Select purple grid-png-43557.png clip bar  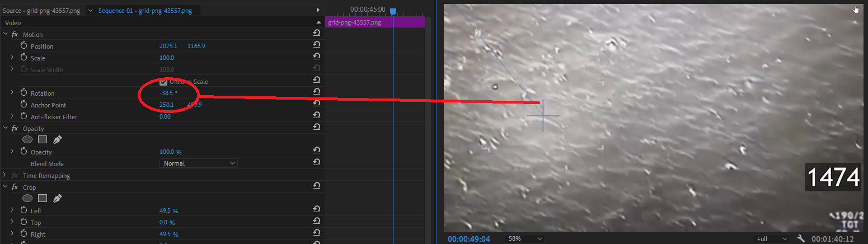pos(375,22)
